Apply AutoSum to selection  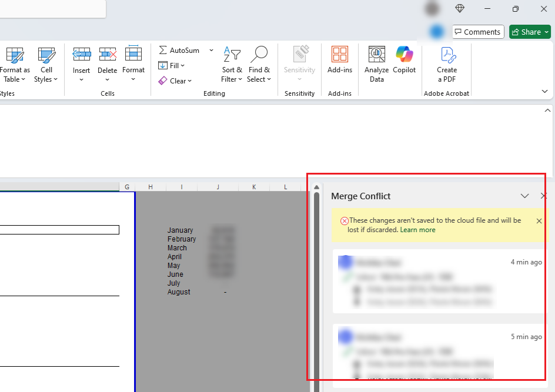point(179,50)
